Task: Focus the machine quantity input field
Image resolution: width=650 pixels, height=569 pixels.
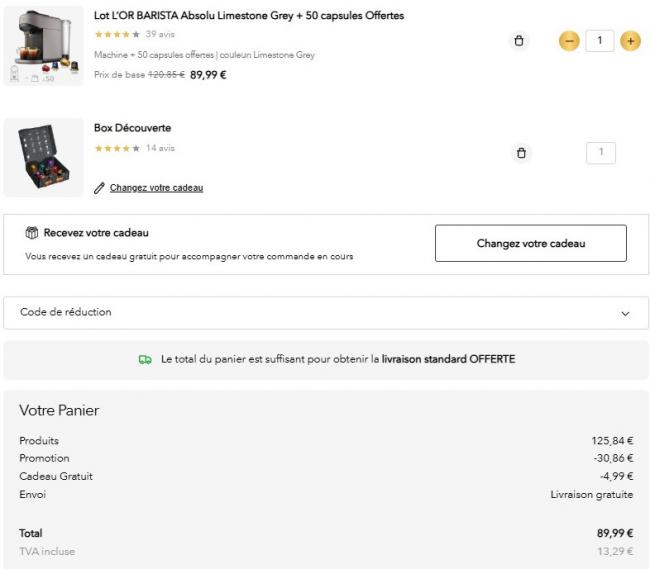Action: [x=600, y=41]
